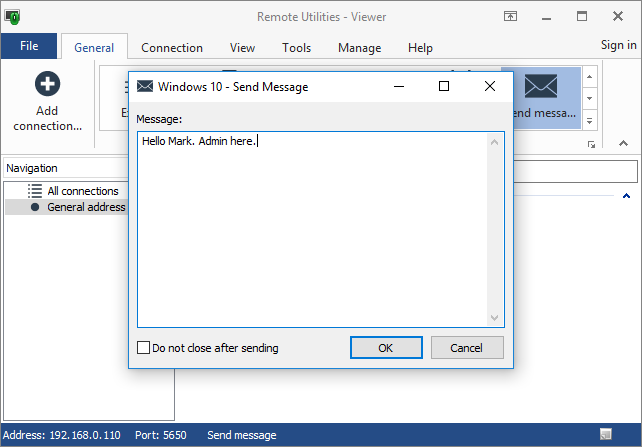Open the File menu
The width and height of the screenshot is (642, 447).
click(x=29, y=46)
